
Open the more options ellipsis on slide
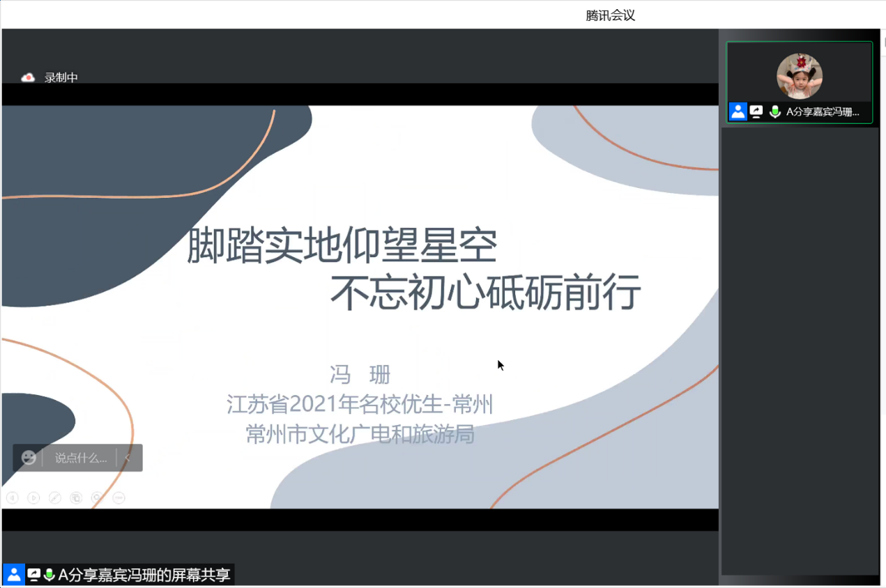[x=119, y=497]
